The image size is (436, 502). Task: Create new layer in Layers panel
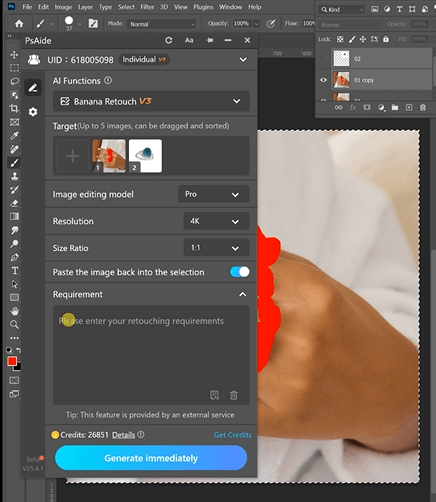click(x=409, y=107)
